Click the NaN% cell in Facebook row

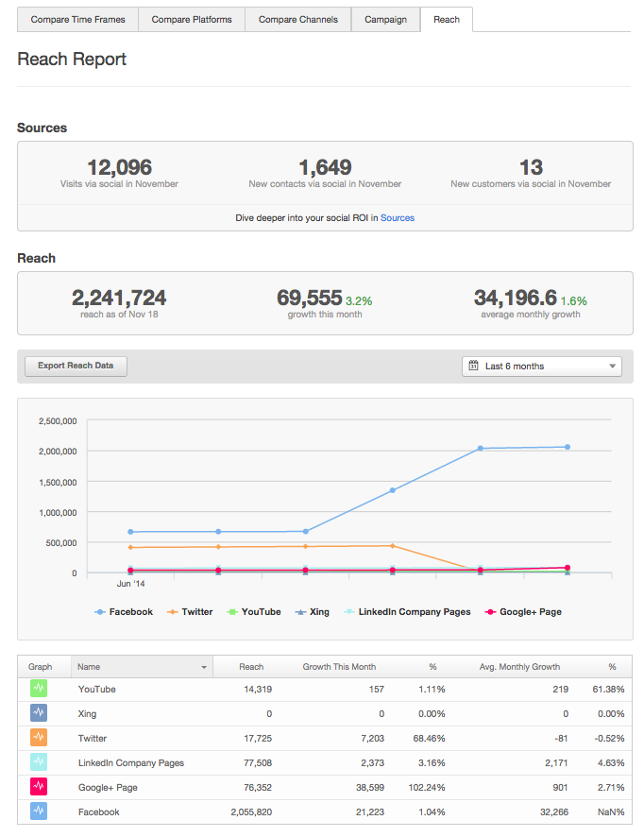coord(611,811)
